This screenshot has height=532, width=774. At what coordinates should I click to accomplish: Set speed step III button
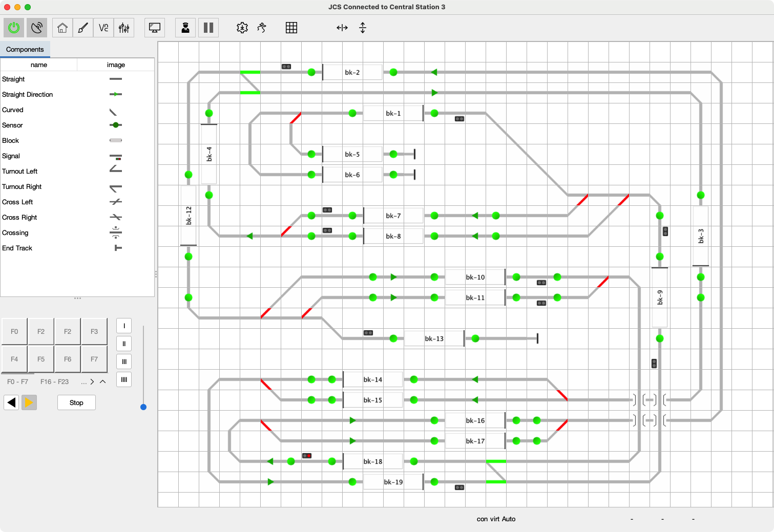coord(124,361)
